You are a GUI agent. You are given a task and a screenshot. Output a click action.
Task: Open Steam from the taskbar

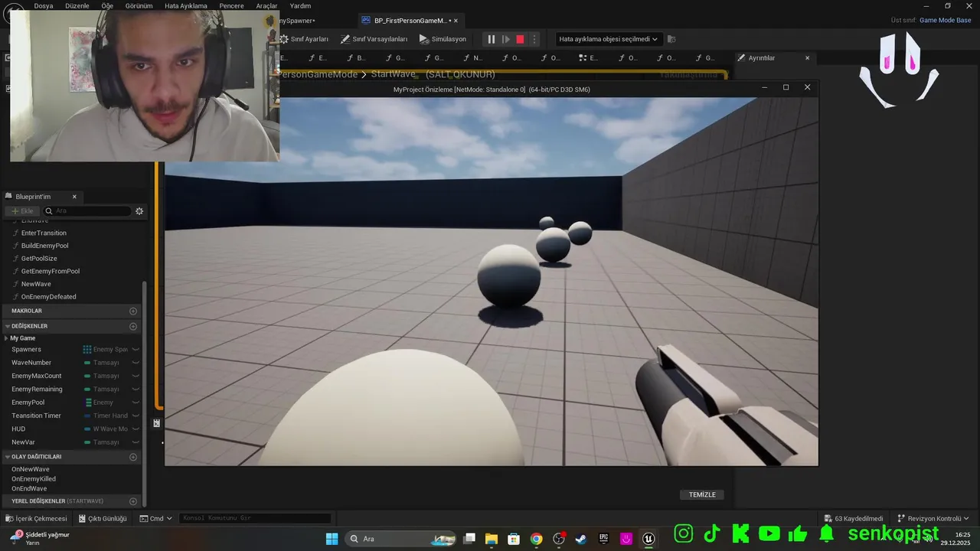point(581,539)
